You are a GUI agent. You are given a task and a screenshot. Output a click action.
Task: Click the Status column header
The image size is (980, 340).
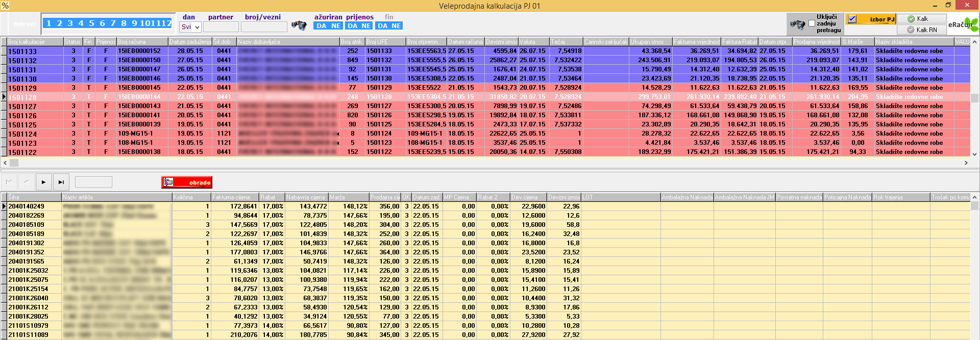point(73,42)
